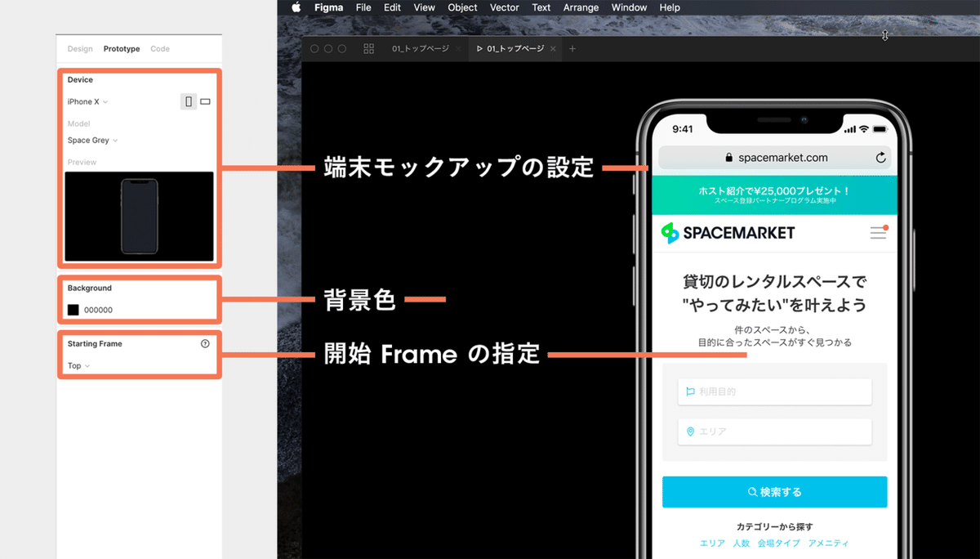This screenshot has width=980, height=559.
Task: Add a new tab with plus icon
Action: (572, 49)
